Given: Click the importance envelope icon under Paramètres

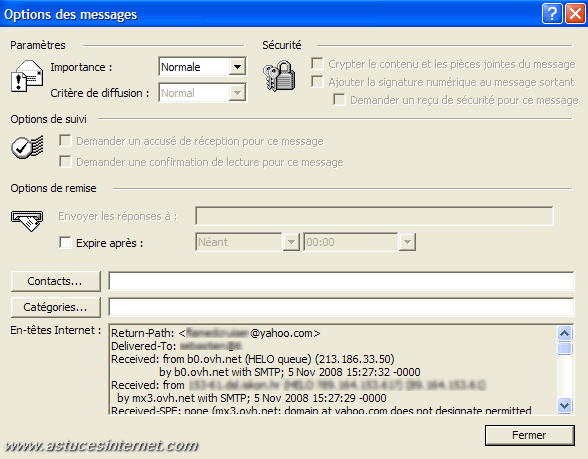Looking at the screenshot, I should (x=27, y=76).
